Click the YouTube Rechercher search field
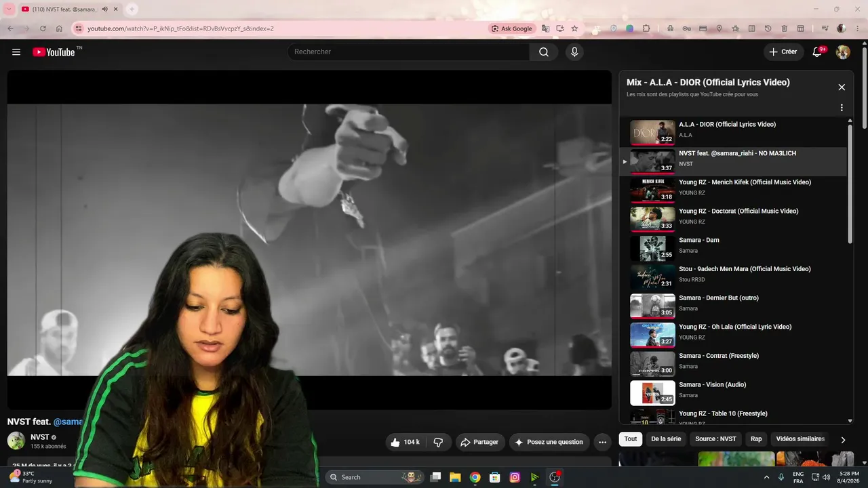The width and height of the screenshot is (868, 488). coord(408,52)
